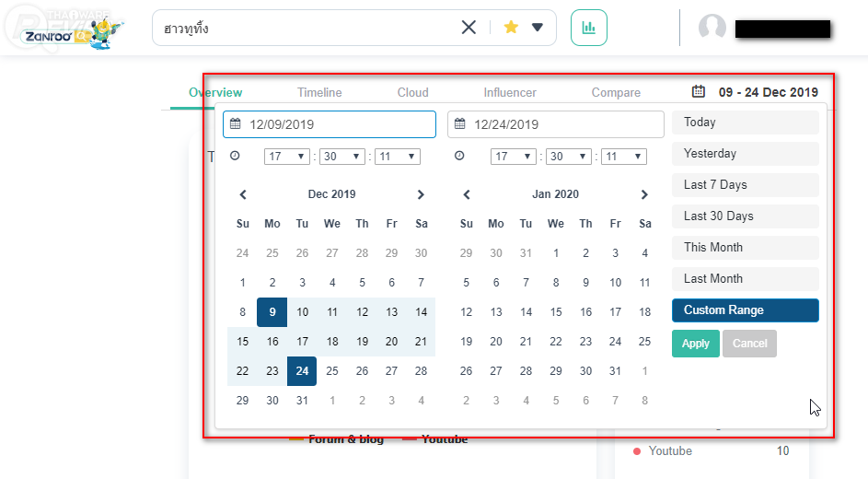Click the Youtube row with count 10
868x479 pixels.
(712, 450)
